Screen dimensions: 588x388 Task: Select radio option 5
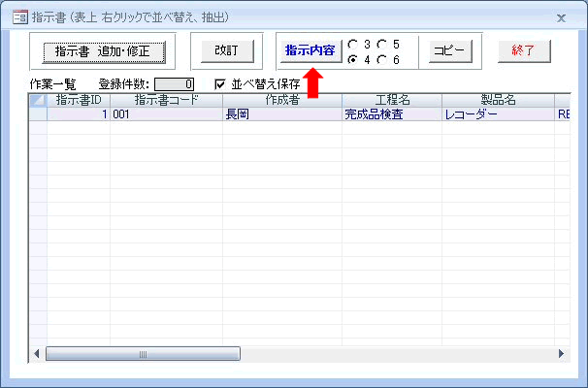tap(381, 45)
